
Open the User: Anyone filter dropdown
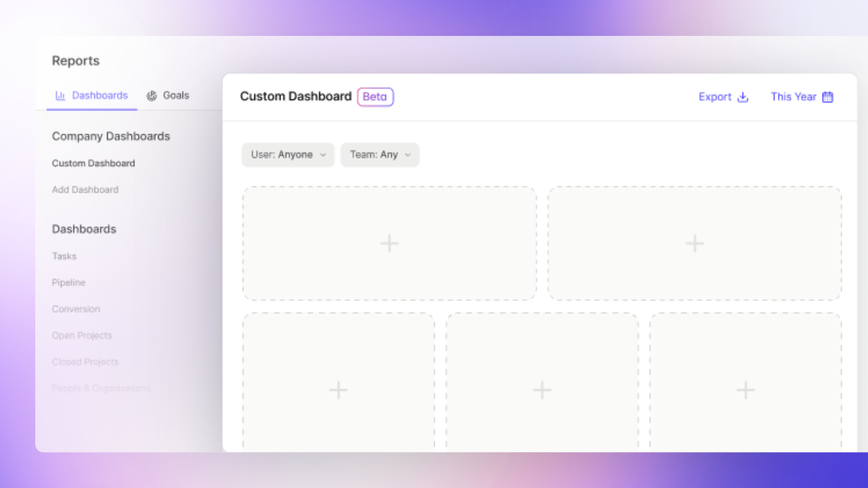click(288, 155)
